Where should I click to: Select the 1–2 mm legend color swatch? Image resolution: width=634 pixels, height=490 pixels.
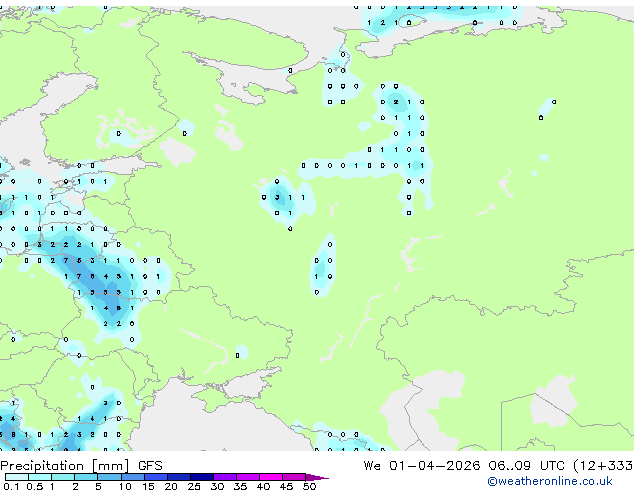(x=63, y=477)
